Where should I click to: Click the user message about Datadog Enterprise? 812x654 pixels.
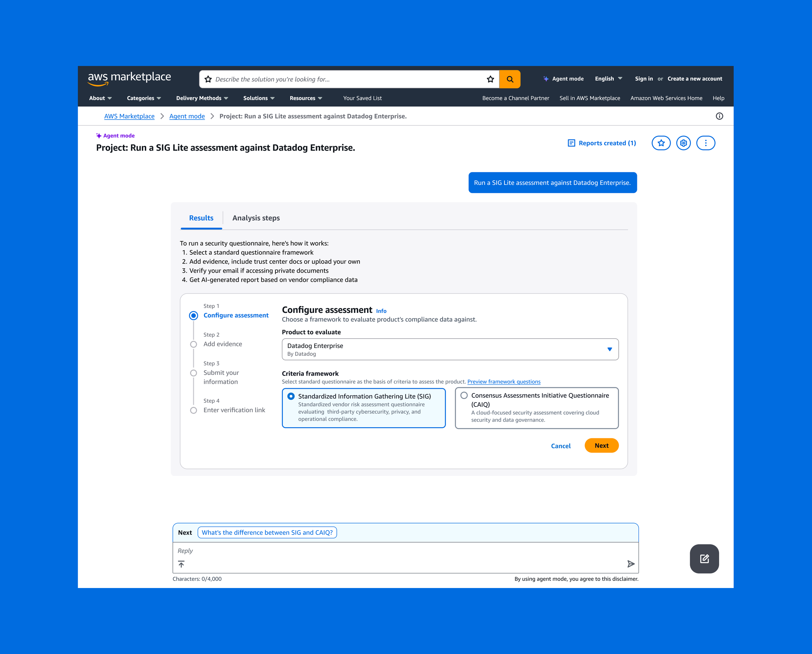552,183
